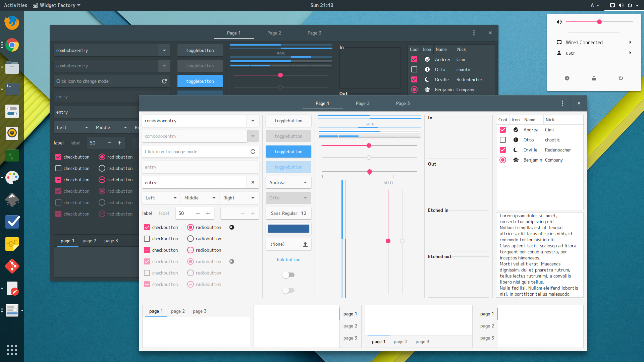Click the refresh icon in mode entry
The height and width of the screenshot is (362, 644).
(x=253, y=152)
